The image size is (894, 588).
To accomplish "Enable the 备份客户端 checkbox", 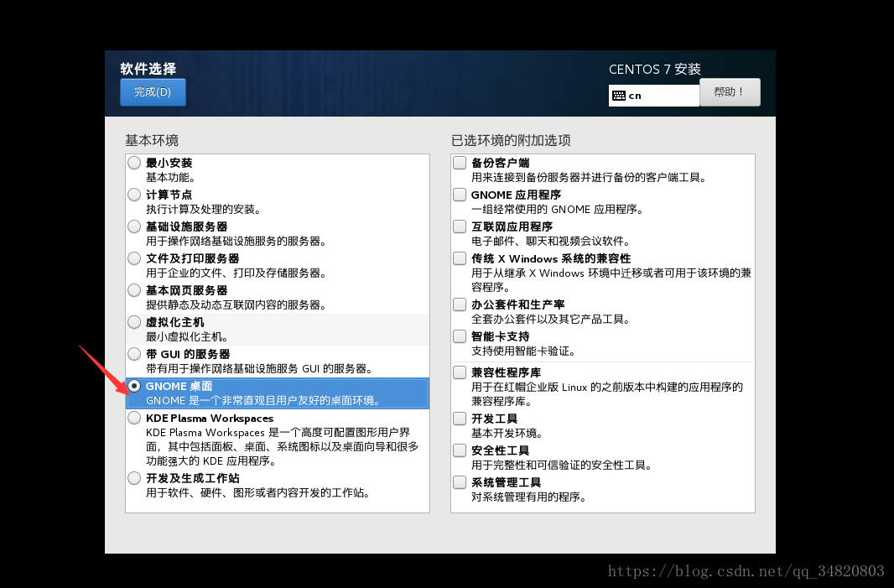I will (x=460, y=163).
